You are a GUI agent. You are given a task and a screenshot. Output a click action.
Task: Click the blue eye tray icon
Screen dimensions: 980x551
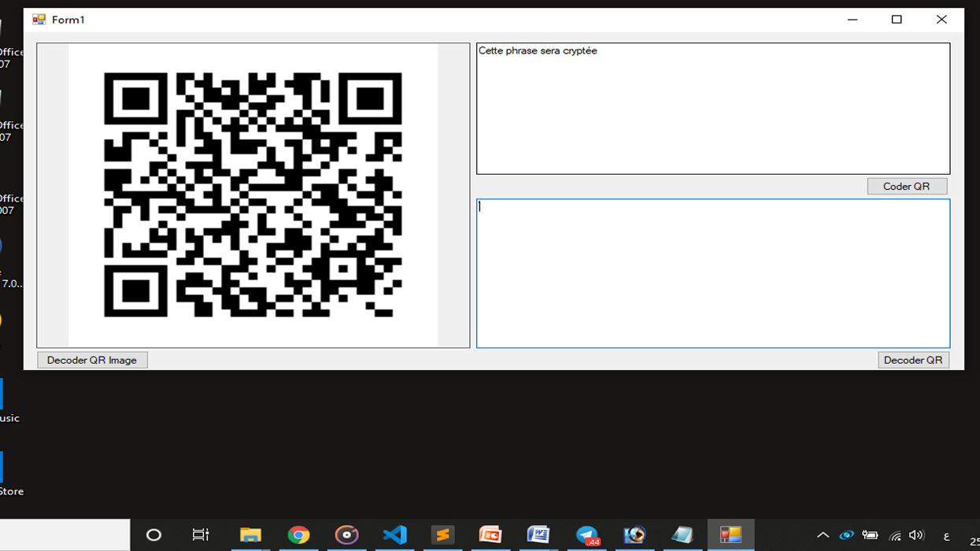tap(846, 535)
